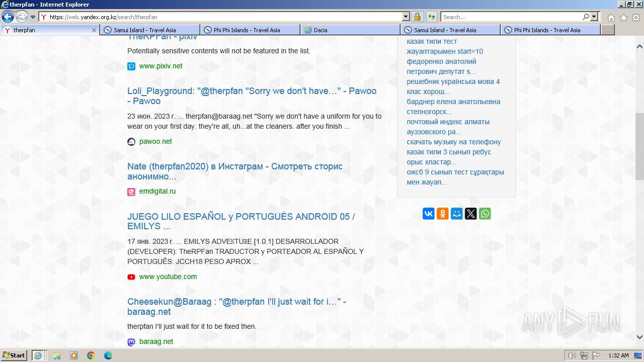Click the page scrollbar down arrow
The height and width of the screenshot is (362, 644).
tap(639, 337)
